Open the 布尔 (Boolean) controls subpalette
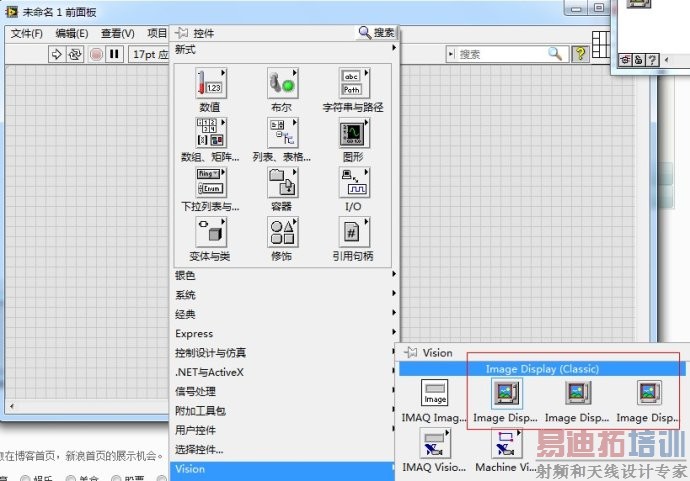The width and height of the screenshot is (690, 481). [x=283, y=84]
